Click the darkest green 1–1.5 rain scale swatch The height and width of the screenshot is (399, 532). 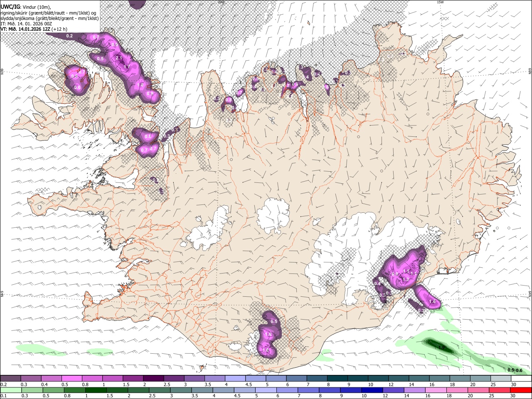[x=96, y=390]
